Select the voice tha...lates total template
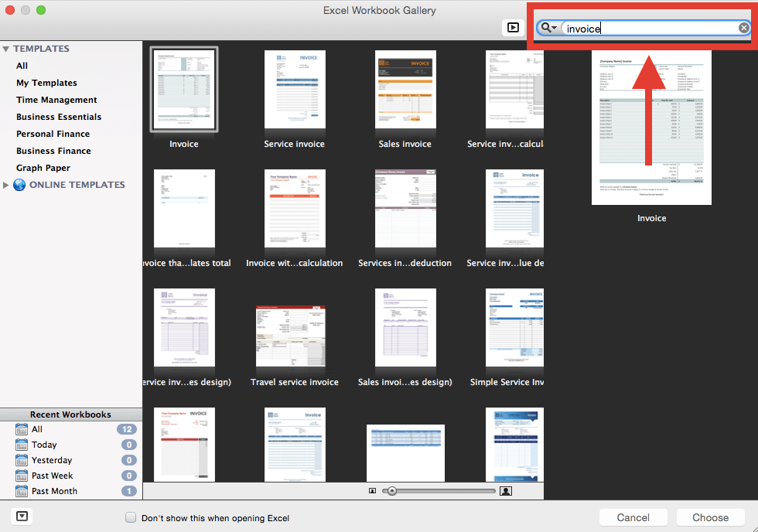Screen dimensions: 758x532 pos(184,208)
